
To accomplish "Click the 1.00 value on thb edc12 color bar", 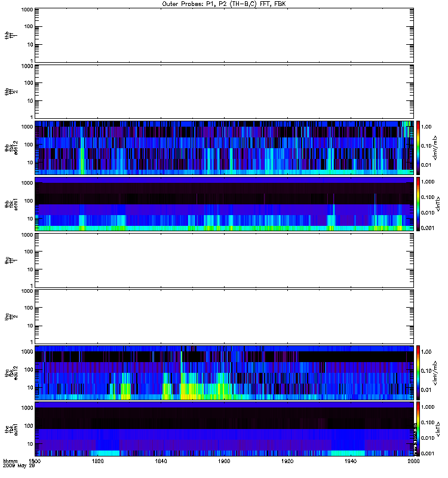I will (426, 127).
